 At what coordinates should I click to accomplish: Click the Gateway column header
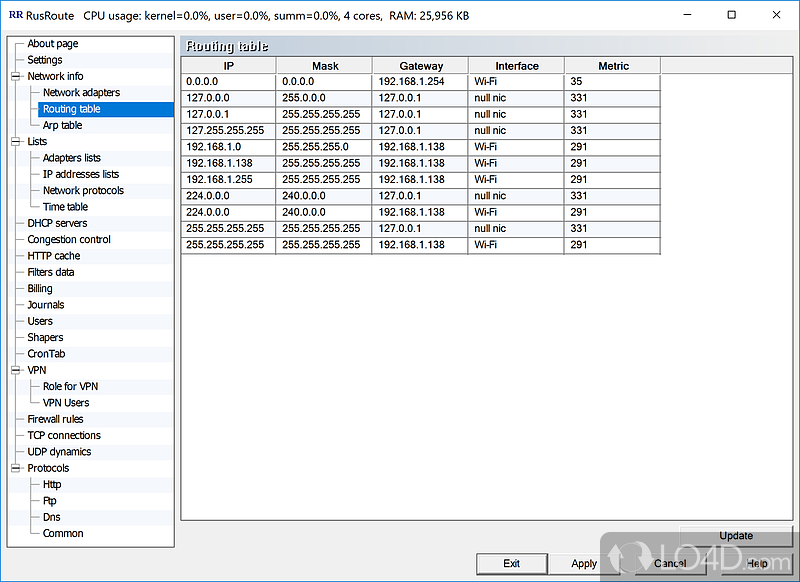coord(420,66)
